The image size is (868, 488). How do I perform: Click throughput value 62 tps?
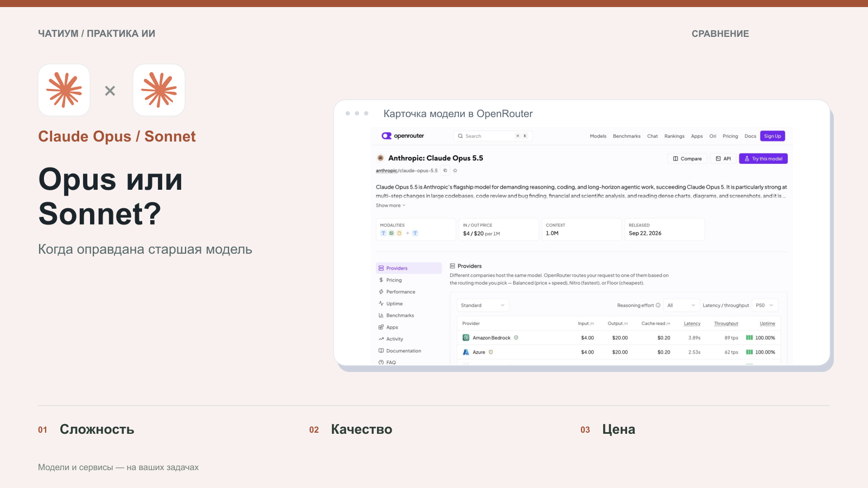click(x=731, y=352)
